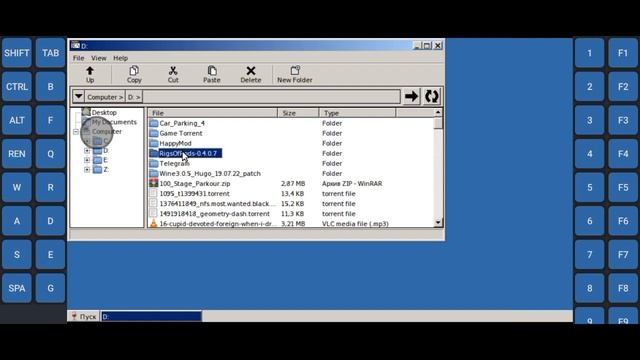The width and height of the screenshot is (640, 360).
Task: Create a New Folder via toolbar
Action: point(295,74)
